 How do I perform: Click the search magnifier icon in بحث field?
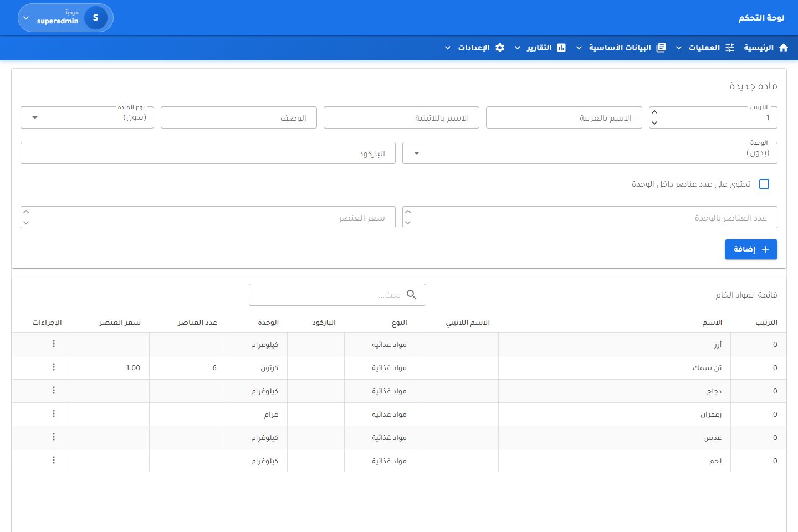click(x=411, y=295)
